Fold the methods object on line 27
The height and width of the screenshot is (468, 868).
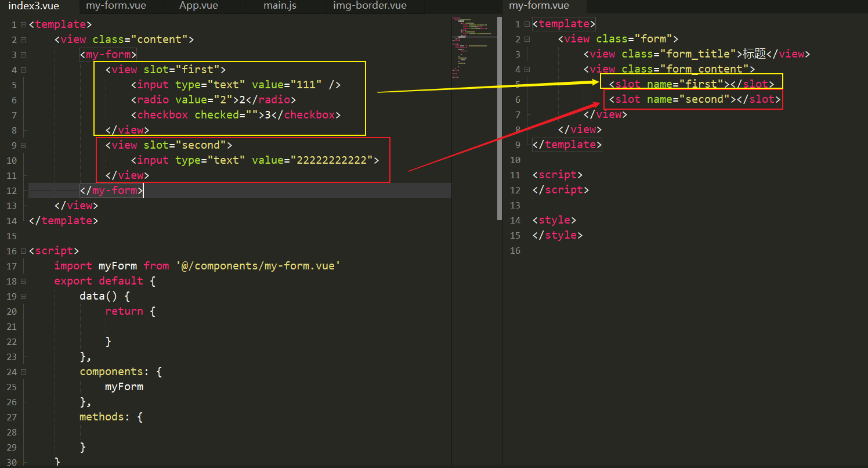(23, 417)
